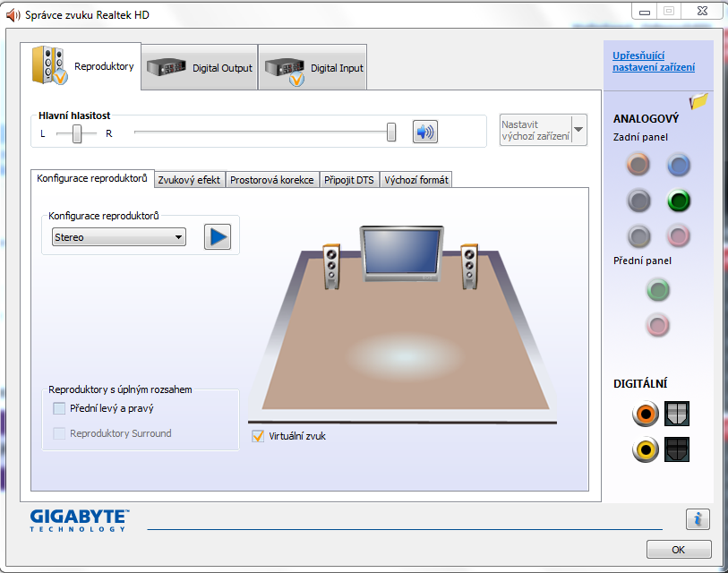Open the Prostorová korekce tab
The height and width of the screenshot is (573, 728).
(x=272, y=180)
